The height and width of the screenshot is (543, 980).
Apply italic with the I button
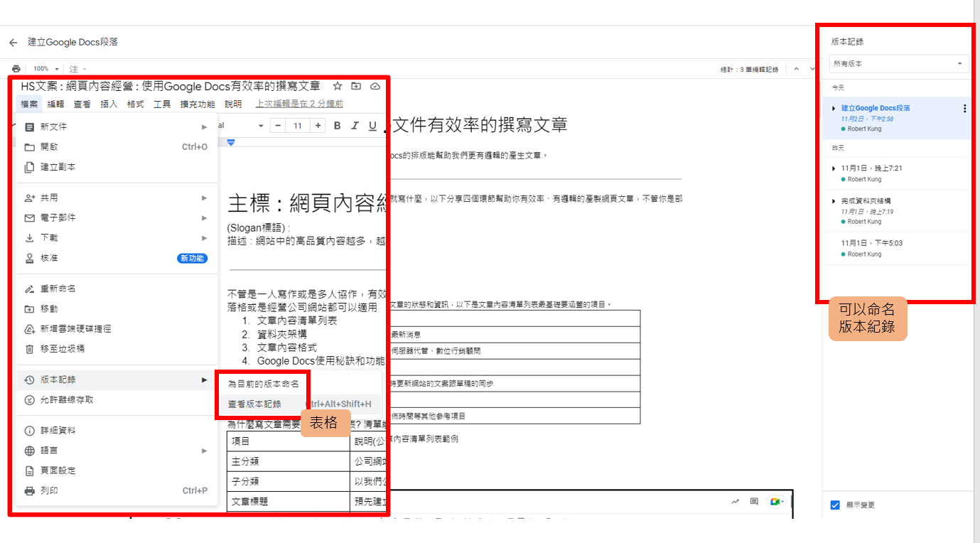click(355, 126)
